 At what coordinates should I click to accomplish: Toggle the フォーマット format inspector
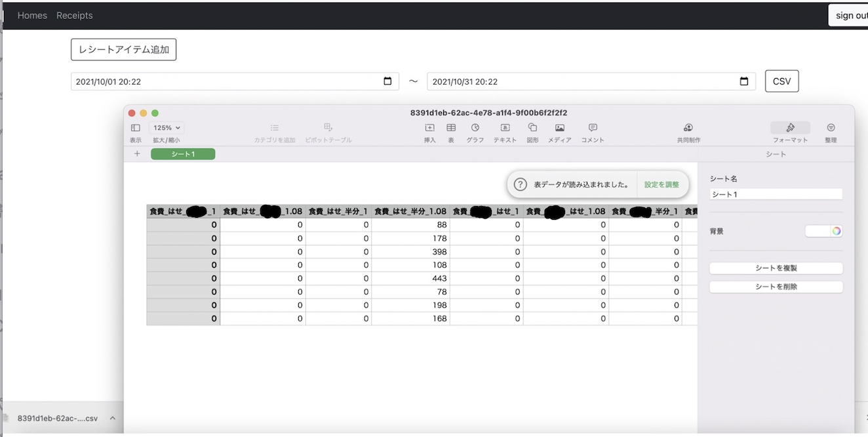790,128
